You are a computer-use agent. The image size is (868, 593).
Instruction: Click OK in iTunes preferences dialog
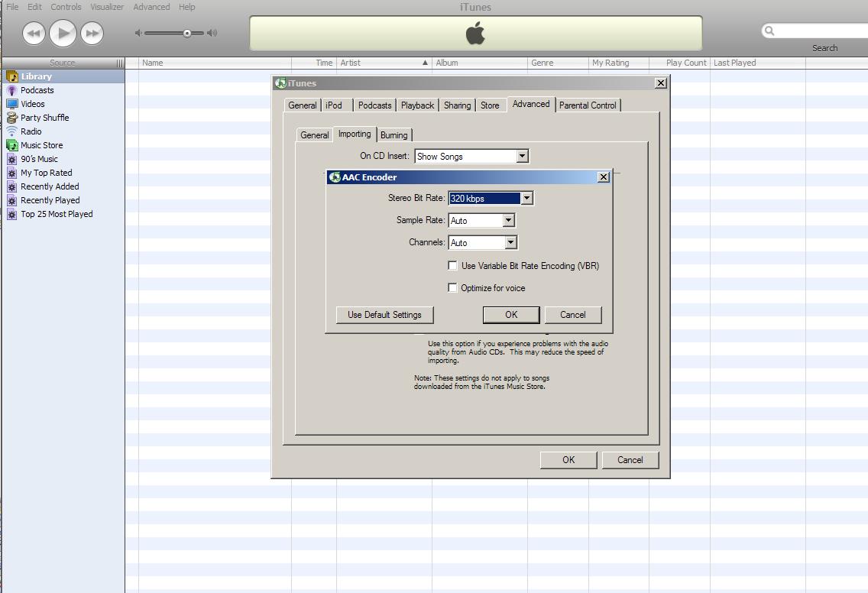pos(568,459)
